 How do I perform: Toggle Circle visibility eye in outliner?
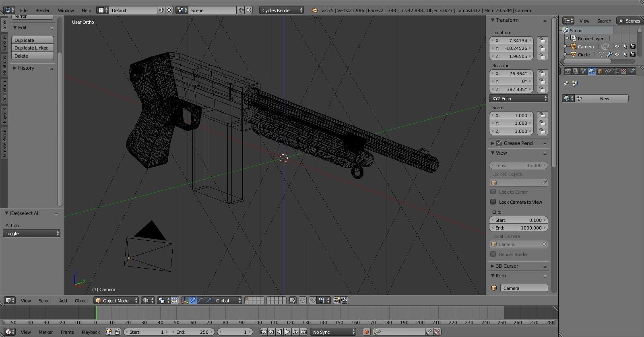click(x=617, y=54)
